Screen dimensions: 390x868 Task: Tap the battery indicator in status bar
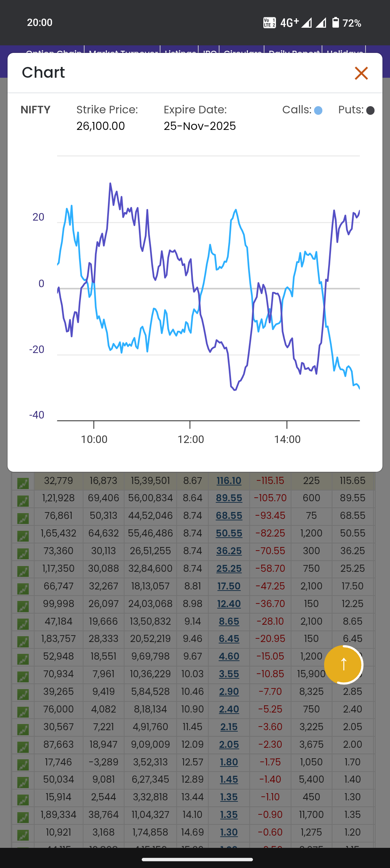click(x=335, y=23)
